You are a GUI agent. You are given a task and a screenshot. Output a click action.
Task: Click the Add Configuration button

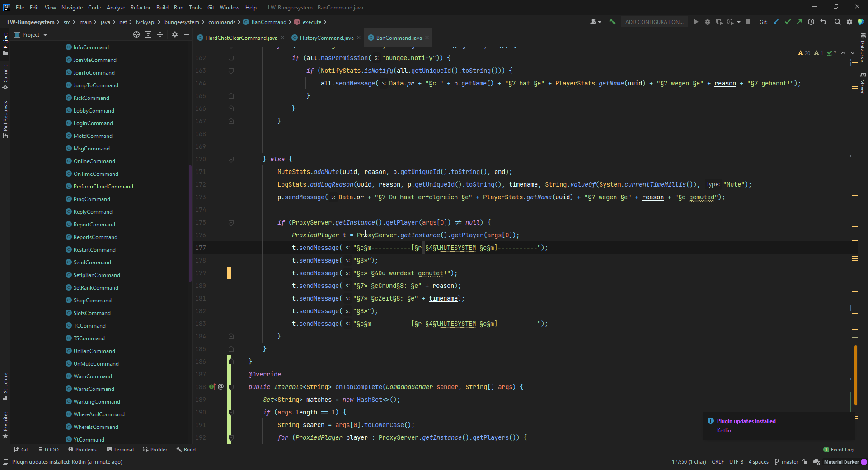(654, 22)
